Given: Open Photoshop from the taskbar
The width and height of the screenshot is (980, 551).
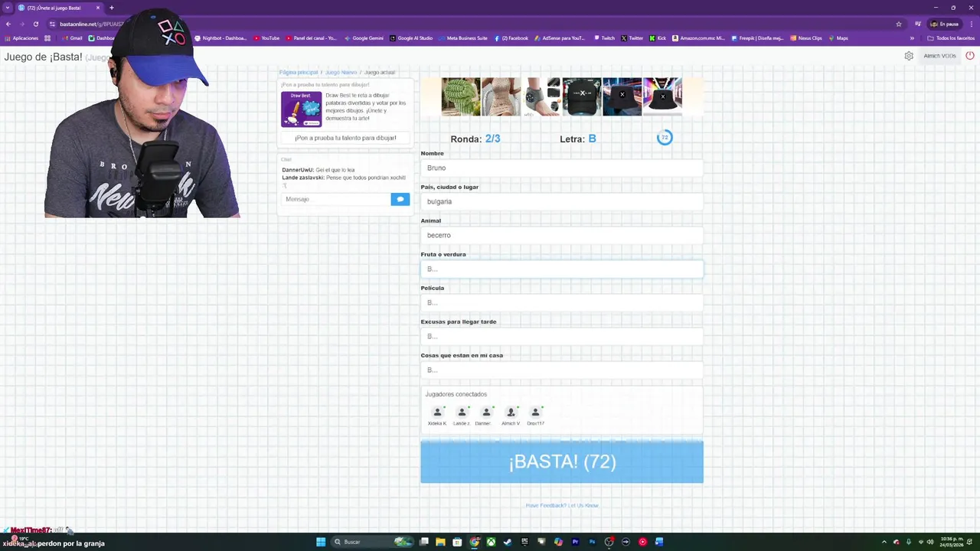Looking at the screenshot, I should (592, 542).
